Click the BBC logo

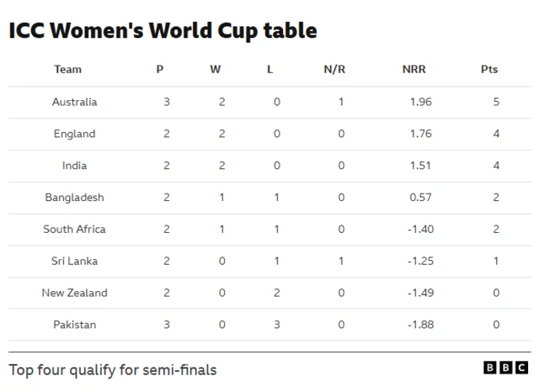507,368
